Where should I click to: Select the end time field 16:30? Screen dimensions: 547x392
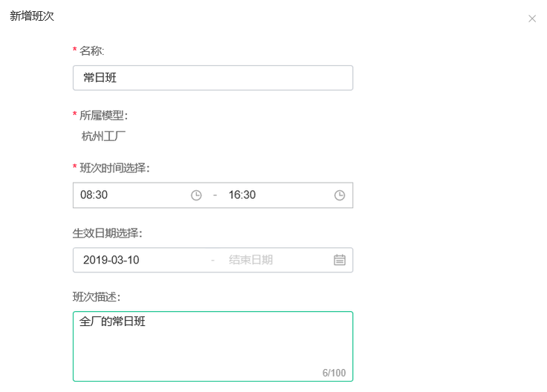tap(279, 195)
